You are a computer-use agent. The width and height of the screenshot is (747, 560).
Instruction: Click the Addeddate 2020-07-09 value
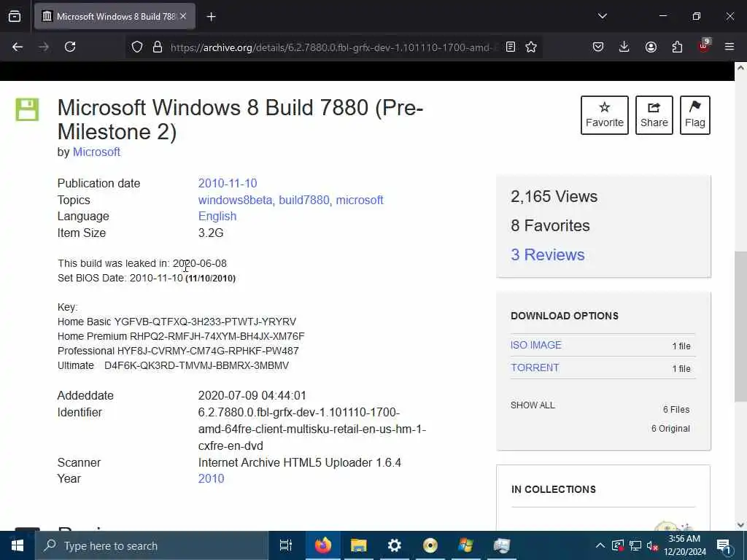(x=252, y=396)
